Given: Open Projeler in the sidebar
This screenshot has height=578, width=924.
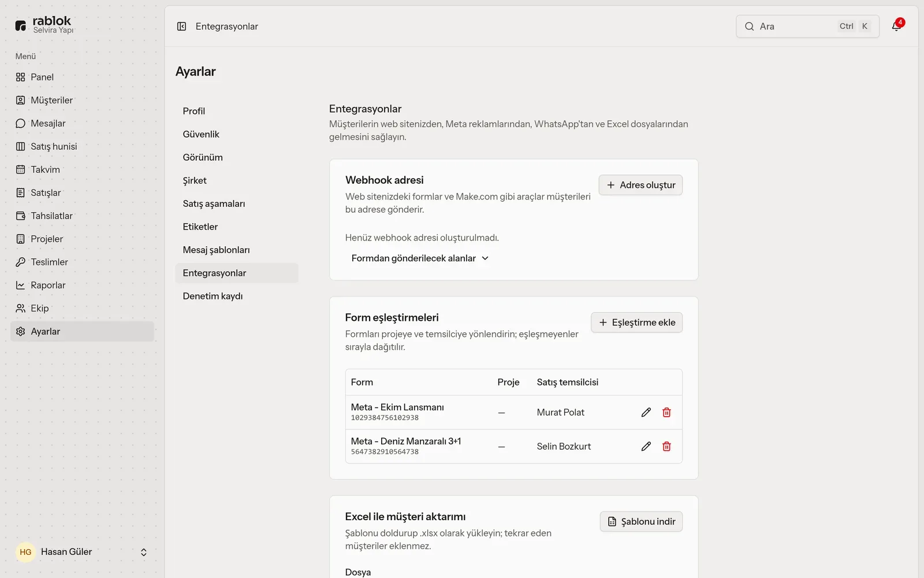Looking at the screenshot, I should (x=82, y=239).
